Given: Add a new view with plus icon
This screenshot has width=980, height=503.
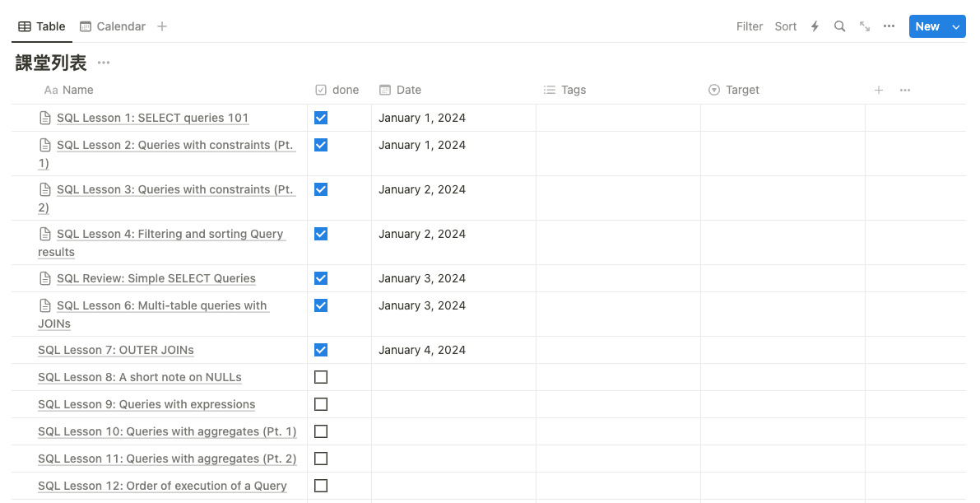Looking at the screenshot, I should pos(162,26).
